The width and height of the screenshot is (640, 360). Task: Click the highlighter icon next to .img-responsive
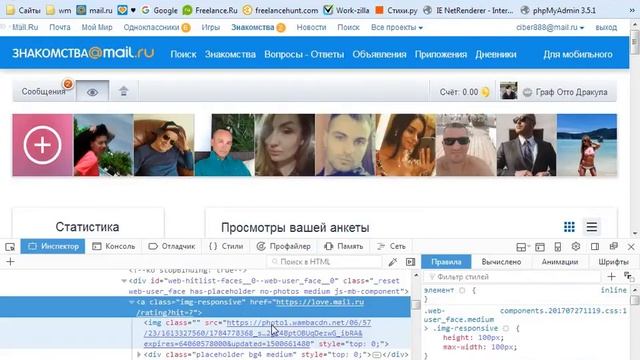pyautogui.click(x=506, y=328)
